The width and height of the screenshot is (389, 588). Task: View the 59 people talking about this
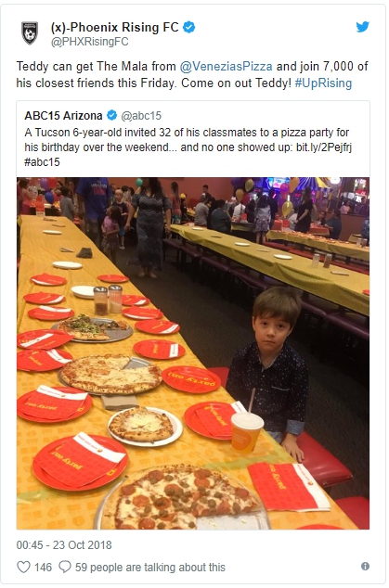coord(150,567)
